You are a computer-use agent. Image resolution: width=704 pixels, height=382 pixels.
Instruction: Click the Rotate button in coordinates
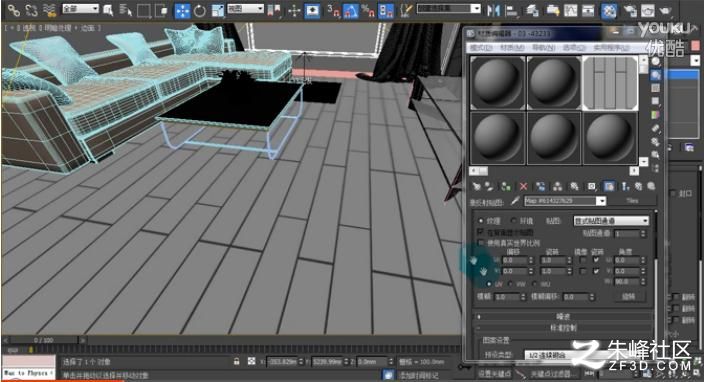click(x=629, y=296)
